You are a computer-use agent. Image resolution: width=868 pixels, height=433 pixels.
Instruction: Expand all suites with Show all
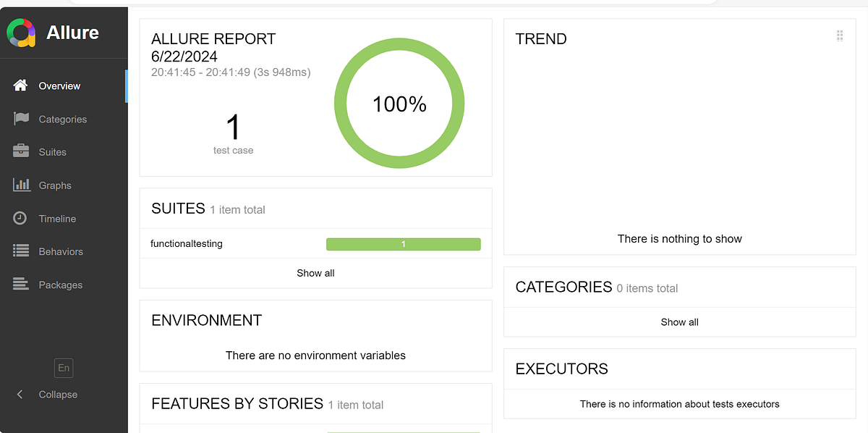[x=315, y=273]
